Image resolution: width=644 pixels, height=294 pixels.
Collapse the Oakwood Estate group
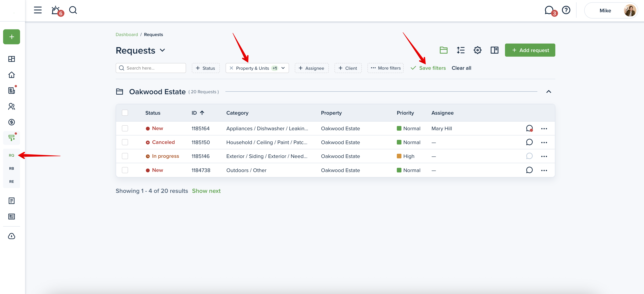[x=549, y=92]
